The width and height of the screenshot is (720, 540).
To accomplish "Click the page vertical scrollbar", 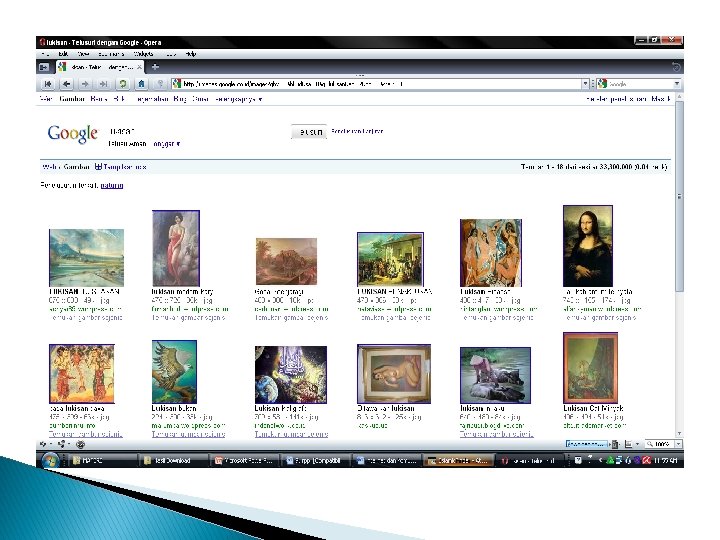I will click(x=680, y=197).
